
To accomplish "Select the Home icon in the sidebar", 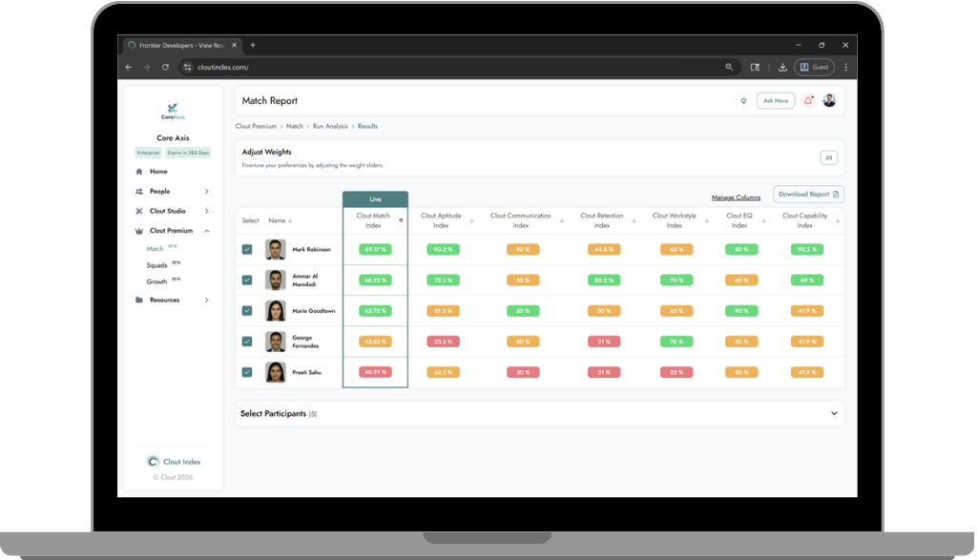I will coord(138,170).
